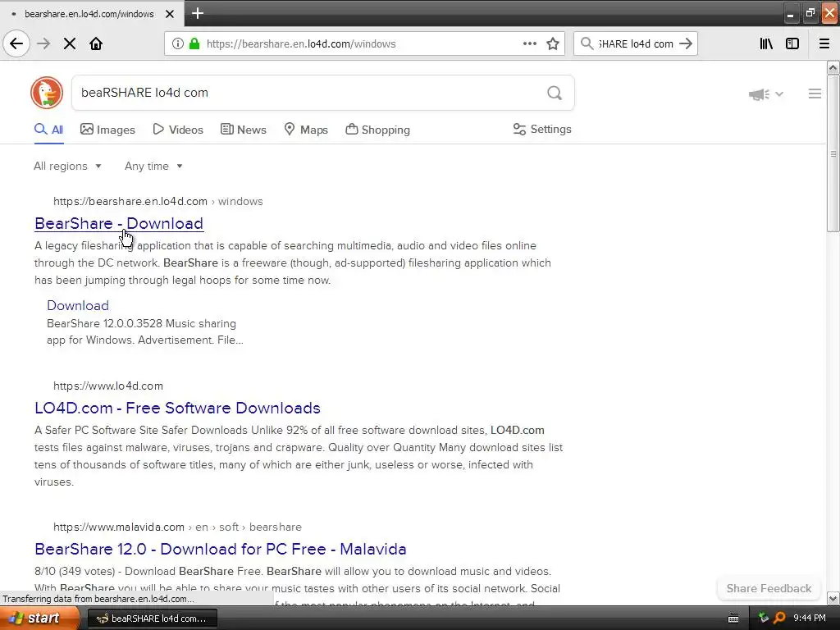Click the '8/10 (349 votes)' snippet text
Viewport: 840px width, 630px height.
75,572
